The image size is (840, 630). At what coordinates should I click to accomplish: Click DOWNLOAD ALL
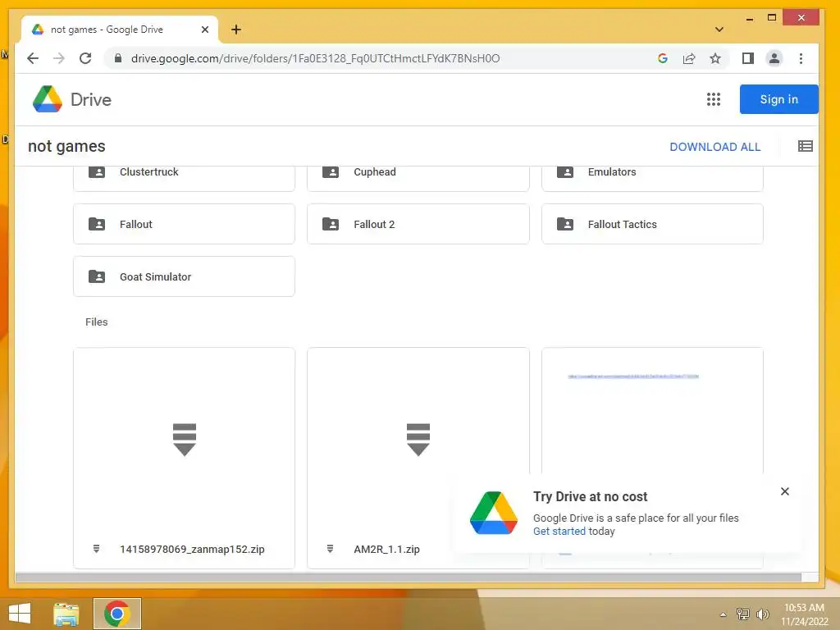coord(715,147)
